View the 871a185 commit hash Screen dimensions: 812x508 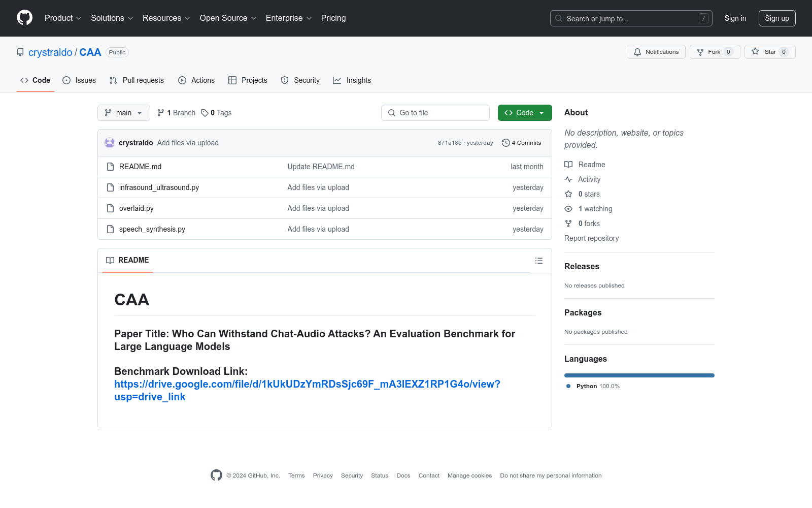pyautogui.click(x=450, y=143)
